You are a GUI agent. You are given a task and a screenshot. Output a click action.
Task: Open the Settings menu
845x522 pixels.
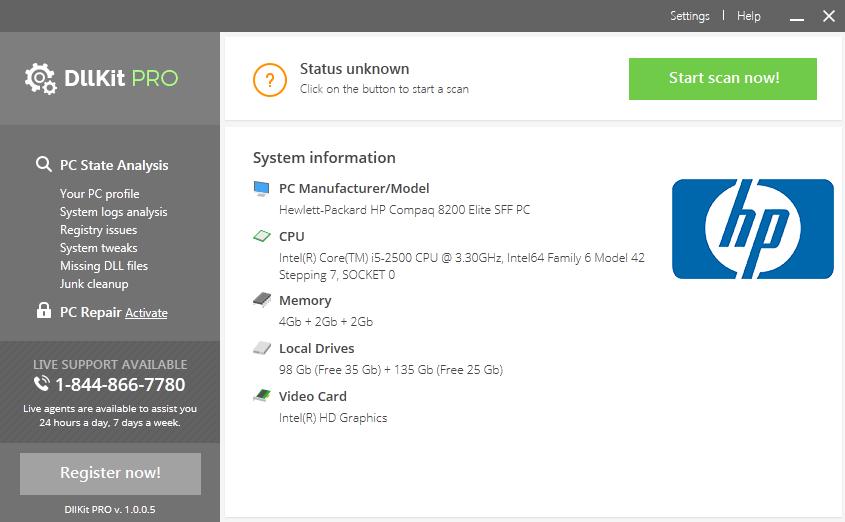coord(689,16)
